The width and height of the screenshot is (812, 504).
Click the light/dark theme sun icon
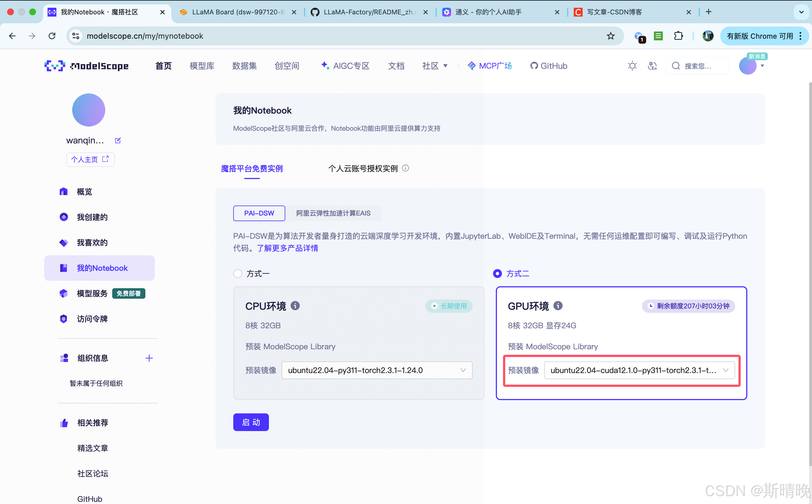point(632,66)
